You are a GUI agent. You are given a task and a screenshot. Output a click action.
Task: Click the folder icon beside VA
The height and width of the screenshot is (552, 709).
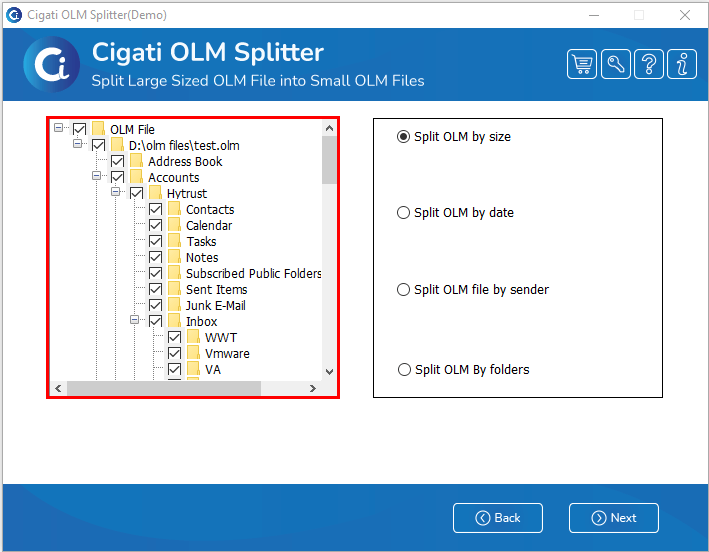coord(193,369)
